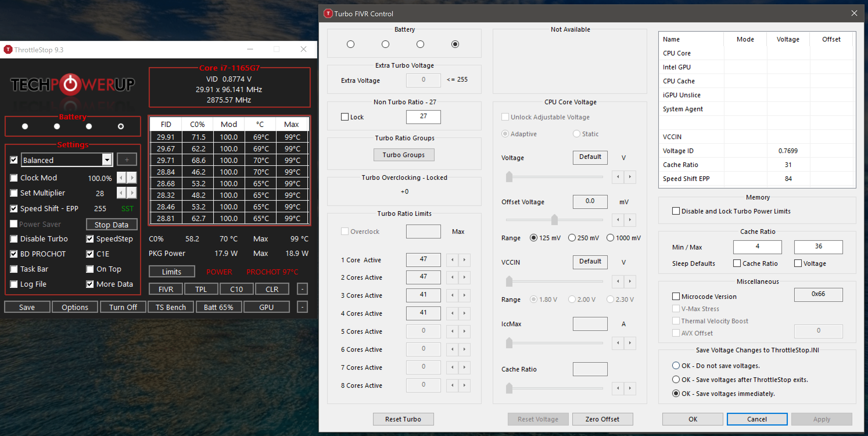This screenshot has width=868, height=436.
Task: Step Offset Voltage up with the right arrow
Action: tap(630, 220)
